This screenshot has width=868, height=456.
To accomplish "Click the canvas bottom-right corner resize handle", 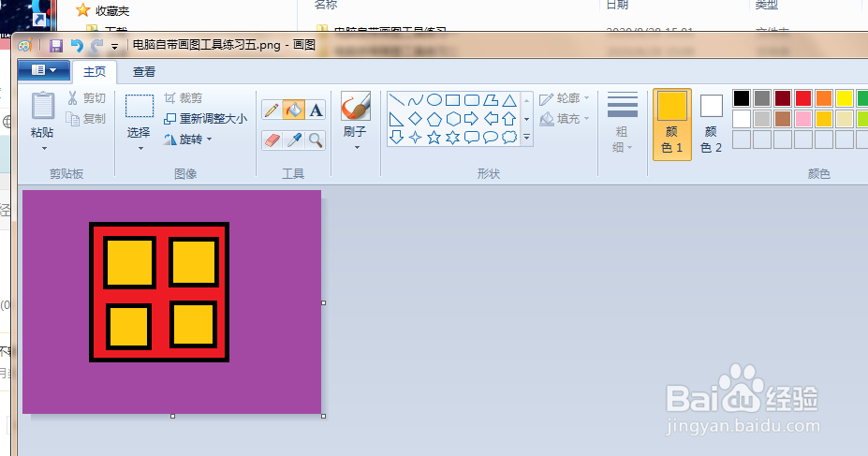I will [324, 416].
